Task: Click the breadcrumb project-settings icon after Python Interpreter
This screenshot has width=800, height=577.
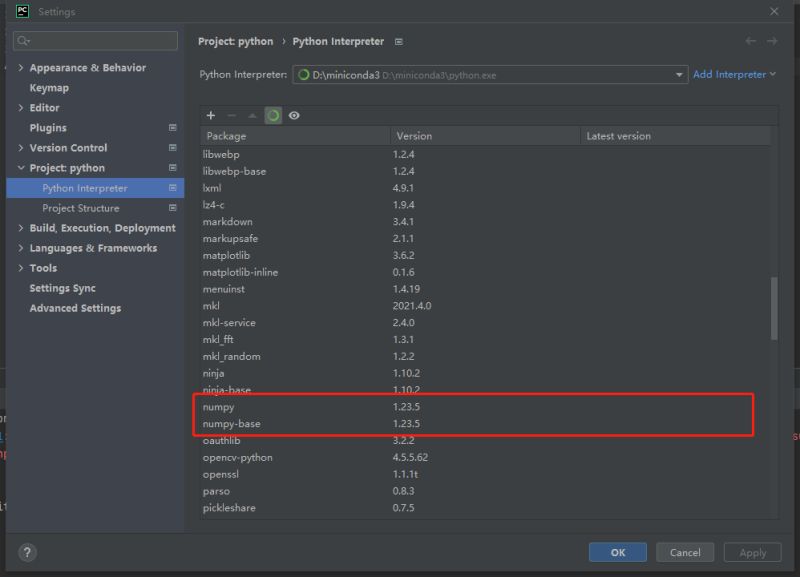Action: click(399, 41)
